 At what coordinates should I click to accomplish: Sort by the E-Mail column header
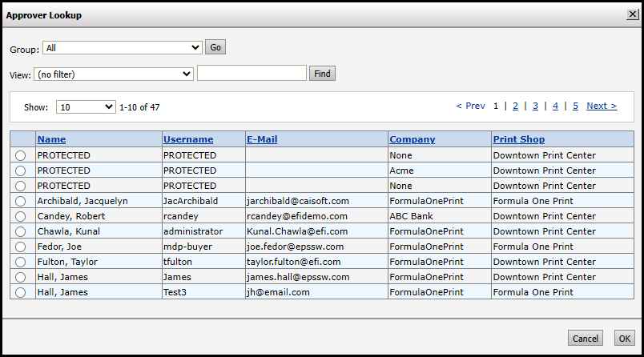pyautogui.click(x=262, y=139)
